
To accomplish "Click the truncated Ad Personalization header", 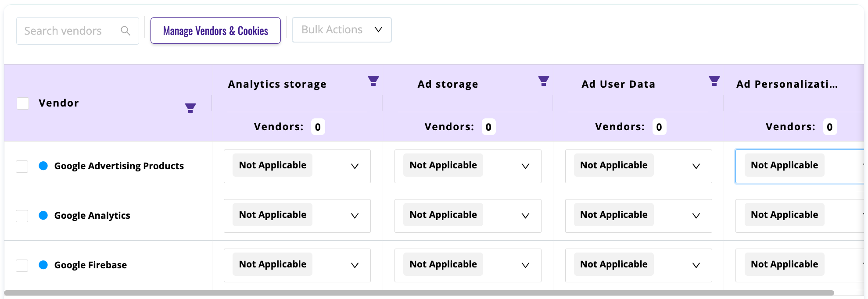I will pos(787,84).
